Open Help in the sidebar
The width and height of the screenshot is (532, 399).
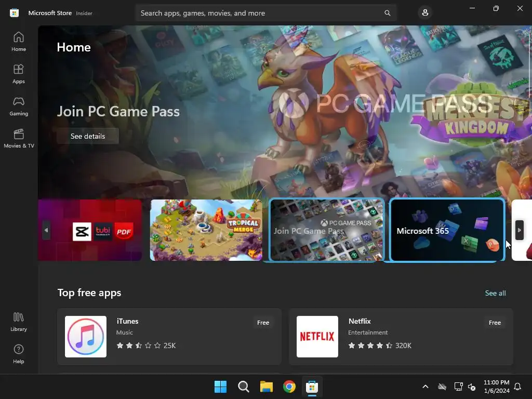(19, 354)
